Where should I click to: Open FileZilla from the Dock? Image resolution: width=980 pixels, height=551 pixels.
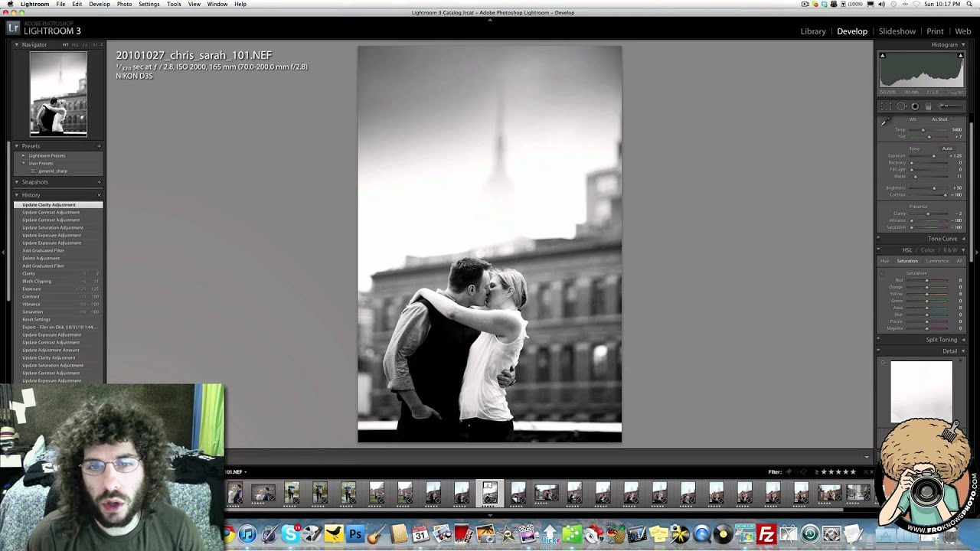(x=766, y=533)
